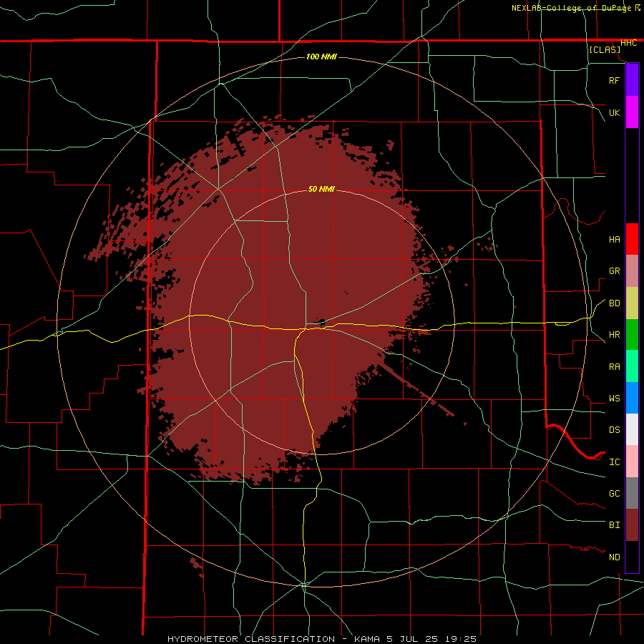Click the 100 NMI range ring label
Image resolution: width=644 pixels, height=644 pixels.
321,57
